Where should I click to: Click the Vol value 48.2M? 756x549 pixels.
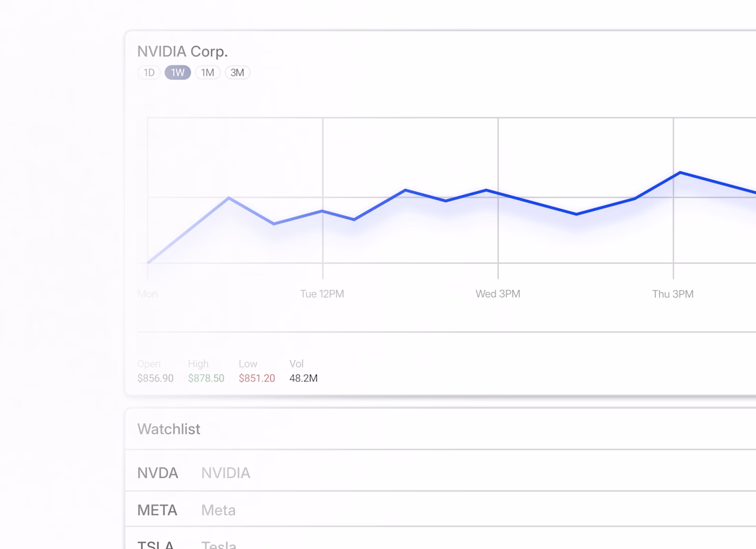click(x=303, y=379)
